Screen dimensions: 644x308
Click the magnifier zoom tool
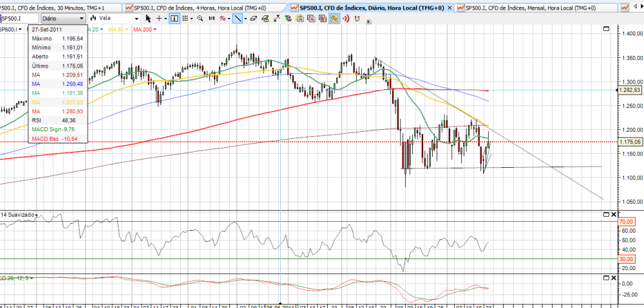pyautogui.click(x=200, y=19)
